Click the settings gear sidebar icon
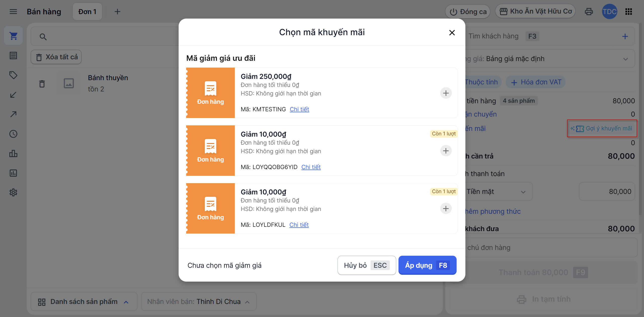This screenshot has width=644, height=317. 13,192
